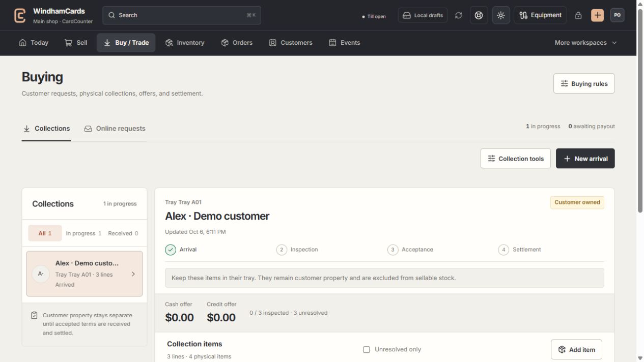Open the Local drafts button
The image size is (644, 362).
tap(423, 15)
